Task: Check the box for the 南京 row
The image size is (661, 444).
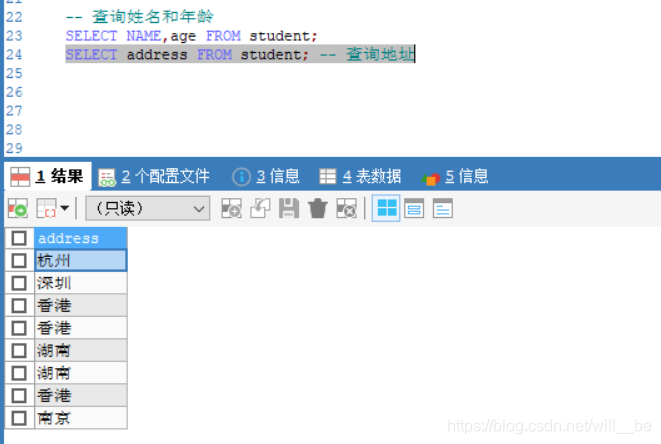Action: 19,418
